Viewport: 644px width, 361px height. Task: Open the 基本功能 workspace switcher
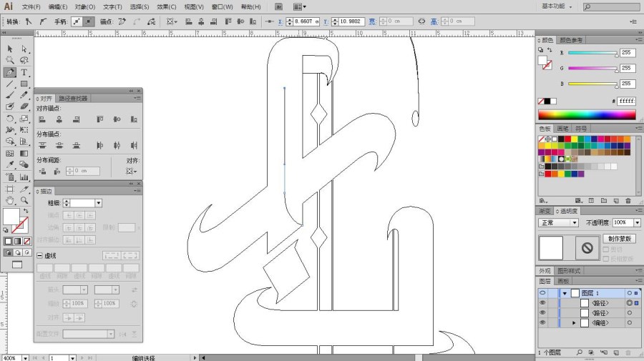[x=557, y=6]
